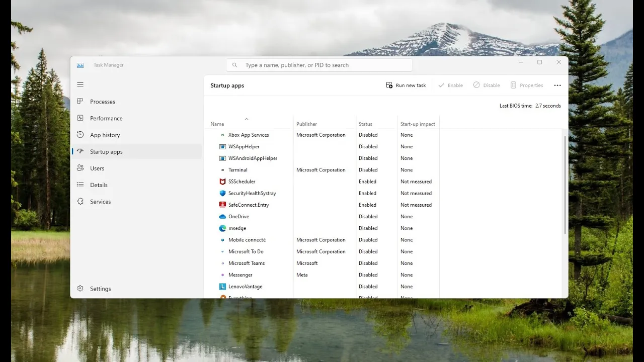Show the Details page
This screenshot has height=362, width=644.
click(x=136, y=185)
